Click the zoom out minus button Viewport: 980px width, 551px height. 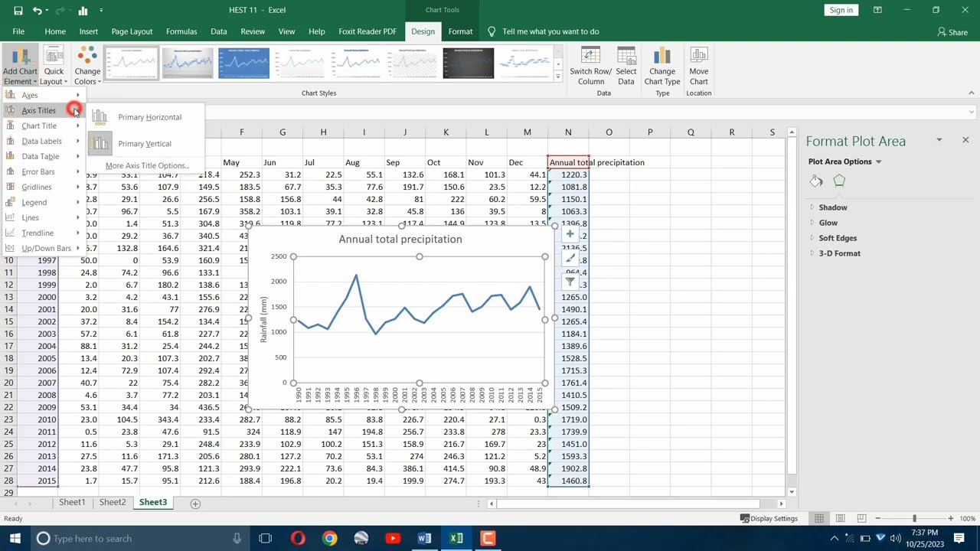(x=877, y=518)
